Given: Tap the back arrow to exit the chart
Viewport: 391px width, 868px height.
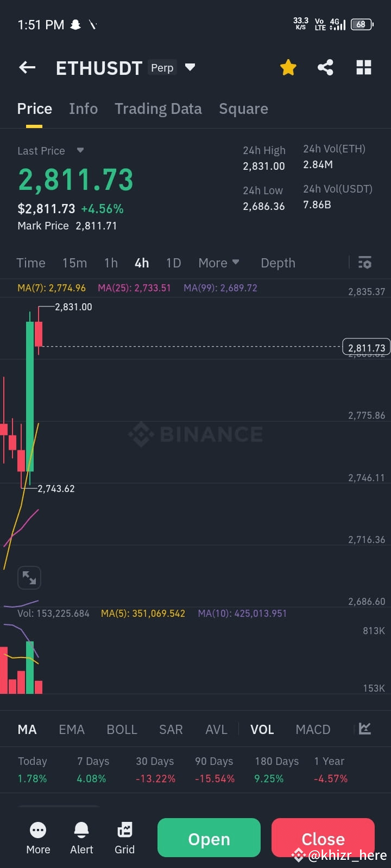Looking at the screenshot, I should click(x=27, y=67).
